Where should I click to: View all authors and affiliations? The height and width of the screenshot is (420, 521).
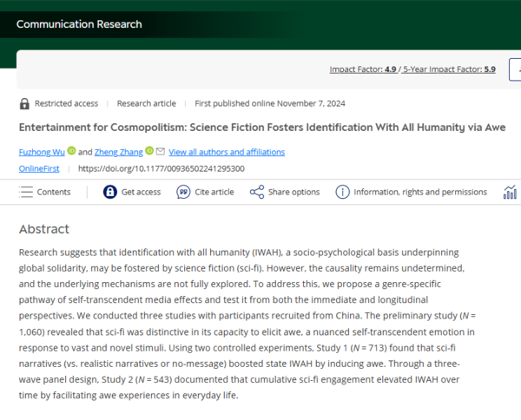[227, 152]
